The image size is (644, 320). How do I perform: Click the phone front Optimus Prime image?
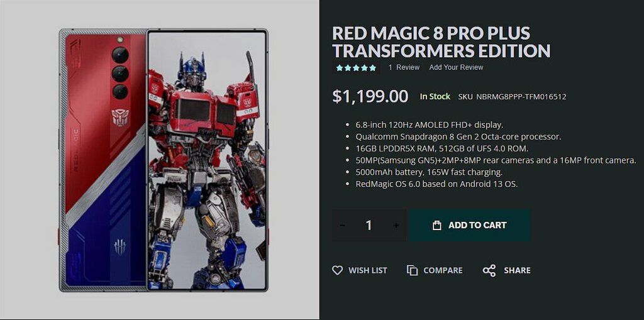(x=208, y=160)
